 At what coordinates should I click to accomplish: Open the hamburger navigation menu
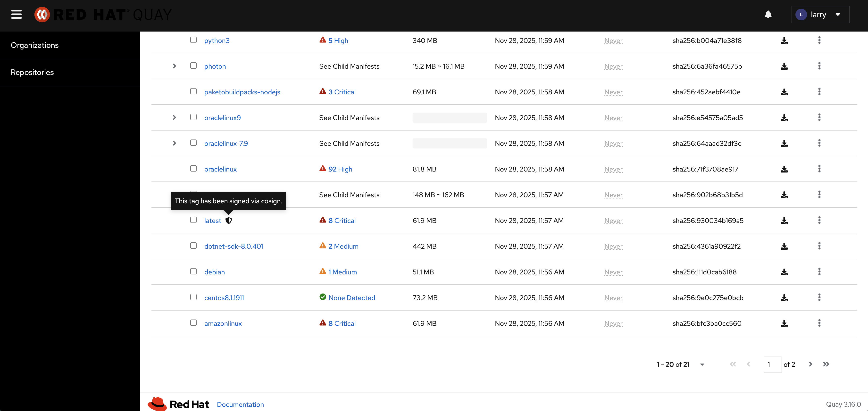tap(16, 15)
